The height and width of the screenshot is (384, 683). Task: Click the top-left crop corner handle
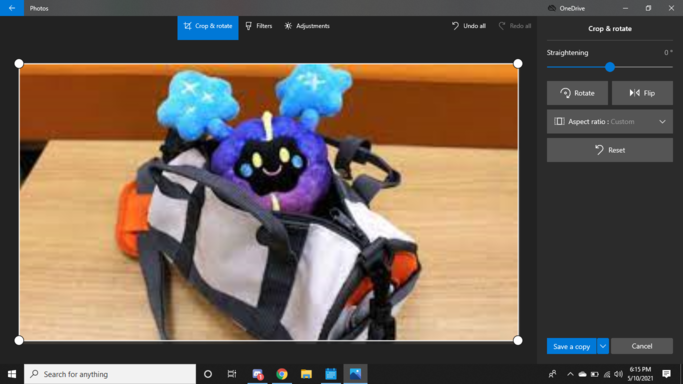click(x=19, y=64)
